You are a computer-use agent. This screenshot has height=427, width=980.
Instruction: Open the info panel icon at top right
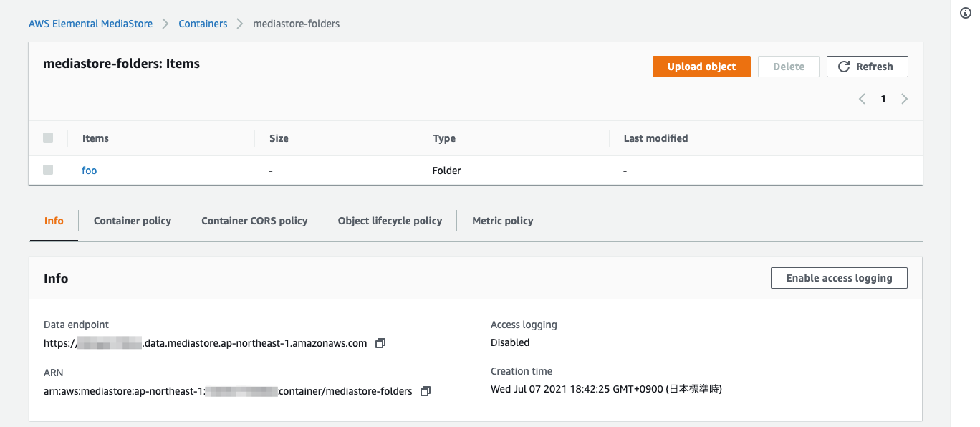[965, 13]
